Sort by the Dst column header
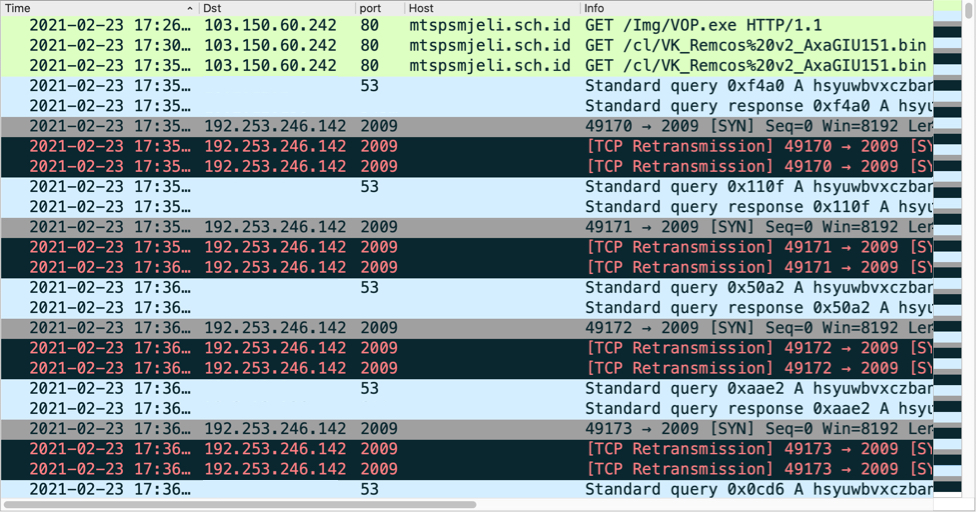Image resolution: width=976 pixels, height=512 pixels. coord(277,8)
